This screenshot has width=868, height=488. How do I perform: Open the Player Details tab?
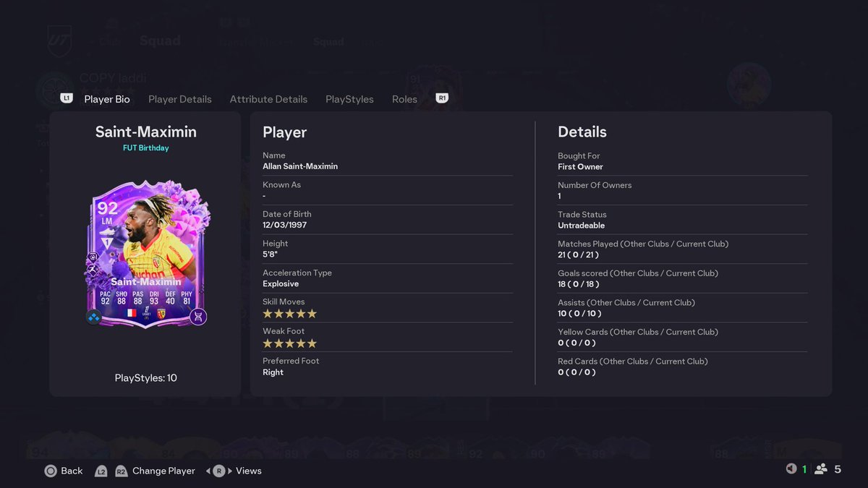click(180, 99)
